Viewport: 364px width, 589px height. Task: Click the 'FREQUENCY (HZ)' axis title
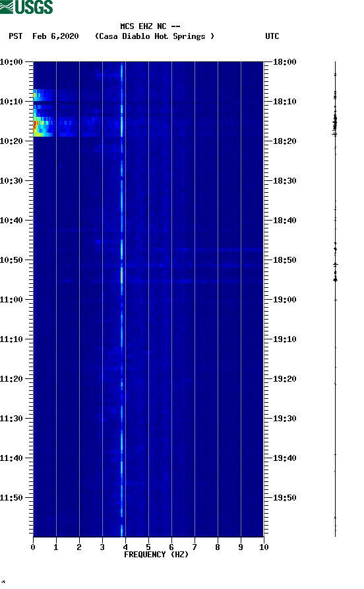tap(156, 555)
